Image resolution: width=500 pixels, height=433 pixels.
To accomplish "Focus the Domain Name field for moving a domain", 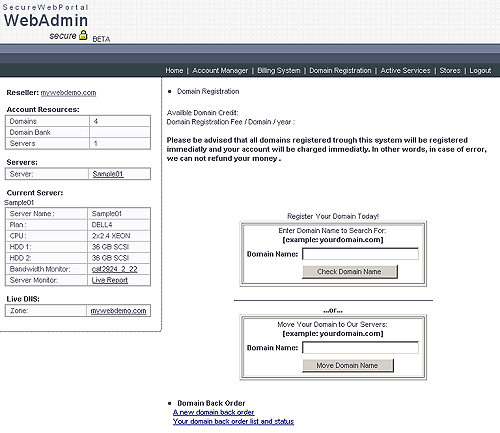I will [360, 348].
